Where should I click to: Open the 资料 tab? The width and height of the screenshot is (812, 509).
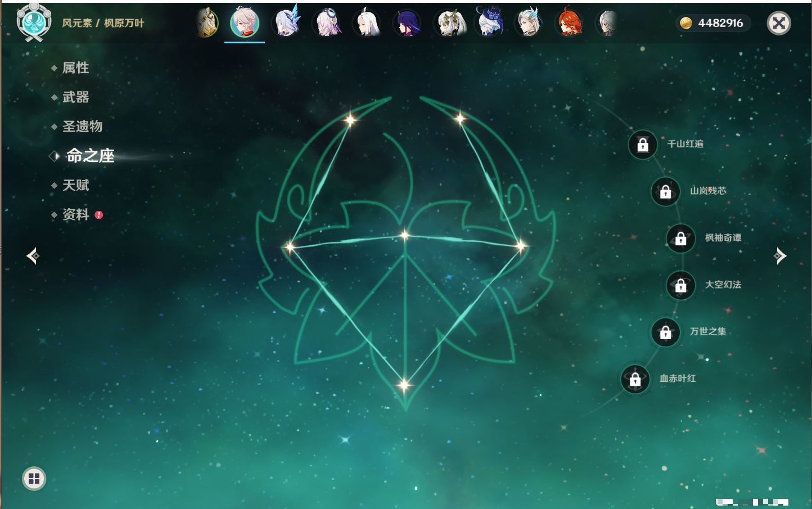click(75, 214)
